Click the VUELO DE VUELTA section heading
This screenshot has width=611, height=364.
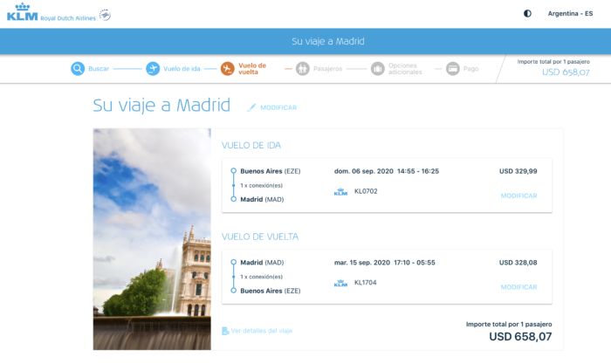(260, 237)
